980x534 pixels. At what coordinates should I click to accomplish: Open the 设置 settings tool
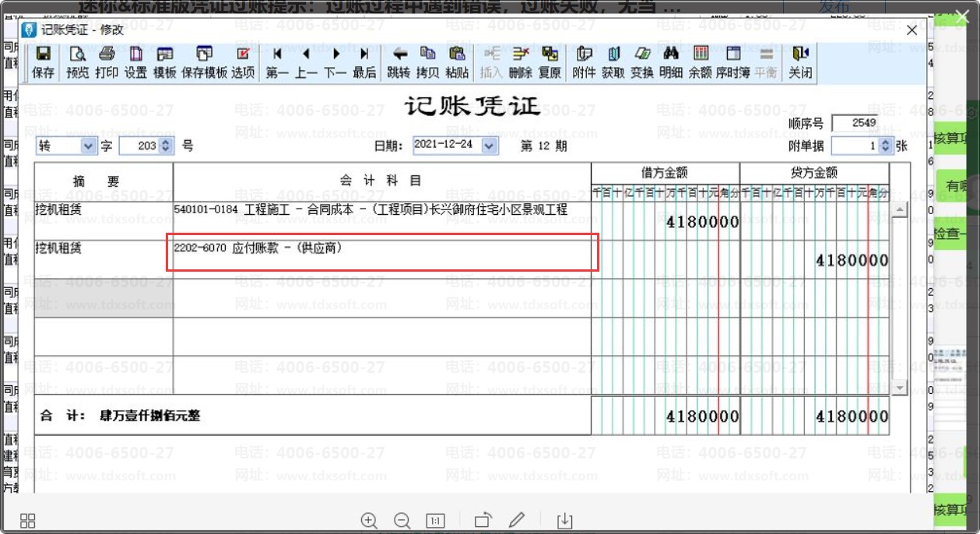click(x=135, y=62)
